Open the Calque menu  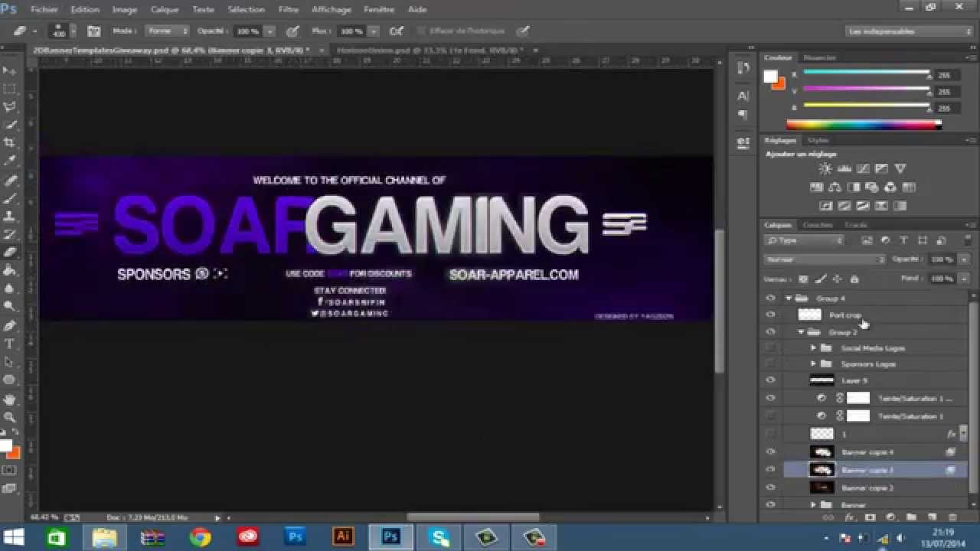(x=165, y=10)
